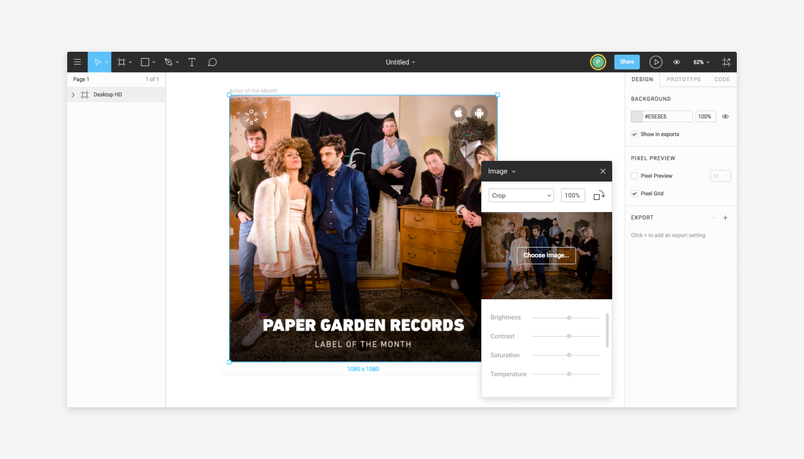Switch to the Prototype tab
The width and height of the screenshot is (804, 459).
[684, 79]
